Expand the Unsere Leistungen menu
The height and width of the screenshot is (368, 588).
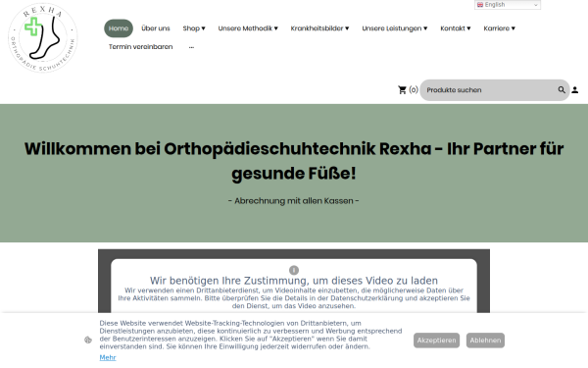(x=395, y=28)
